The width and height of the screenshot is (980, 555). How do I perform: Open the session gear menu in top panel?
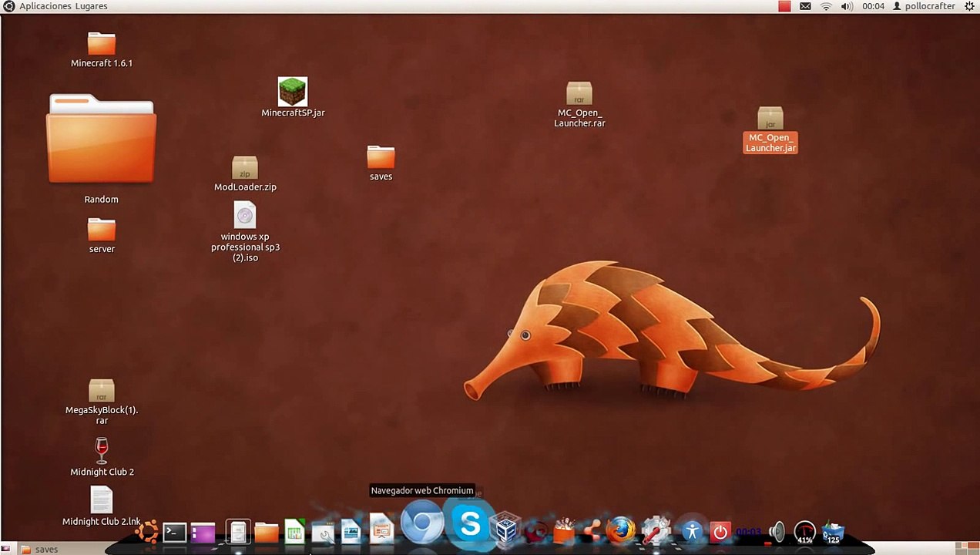click(968, 6)
